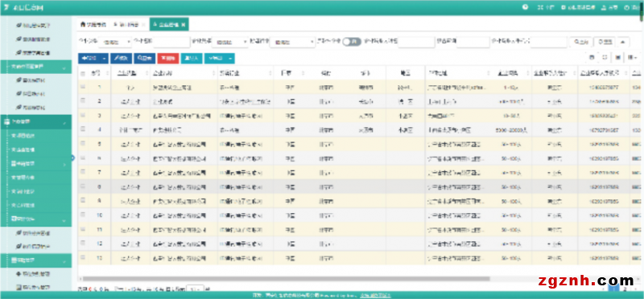
Task: Click the sidebar collapse handle beside the table
Action: coord(73,158)
